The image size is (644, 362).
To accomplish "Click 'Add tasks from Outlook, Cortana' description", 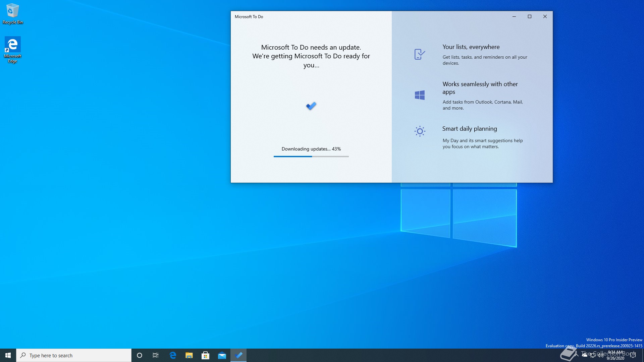I will pyautogui.click(x=483, y=105).
